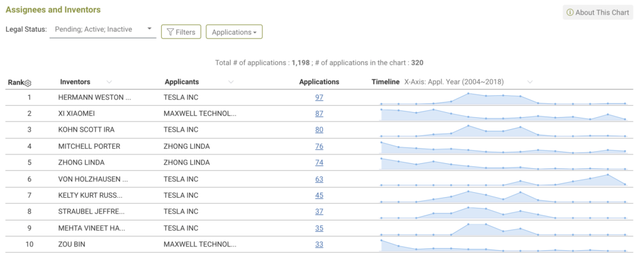Screen dimensions: 644x264
Task: Select inventor MITCHELL PORTER
Action: coord(89,146)
